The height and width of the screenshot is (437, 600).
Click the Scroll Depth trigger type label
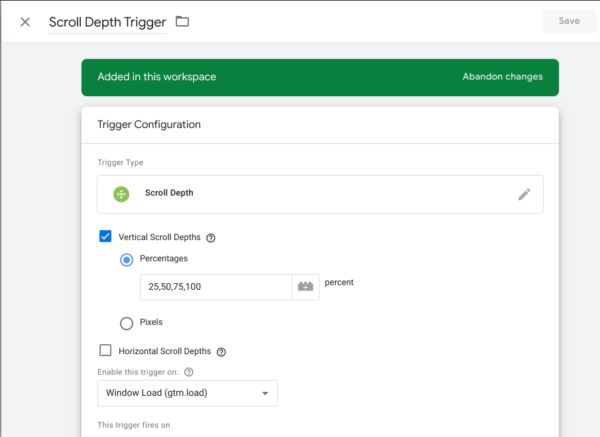tap(168, 194)
